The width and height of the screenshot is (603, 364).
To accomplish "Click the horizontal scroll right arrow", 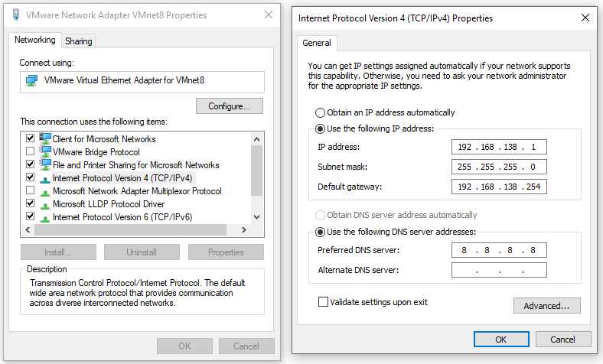I will click(x=243, y=230).
